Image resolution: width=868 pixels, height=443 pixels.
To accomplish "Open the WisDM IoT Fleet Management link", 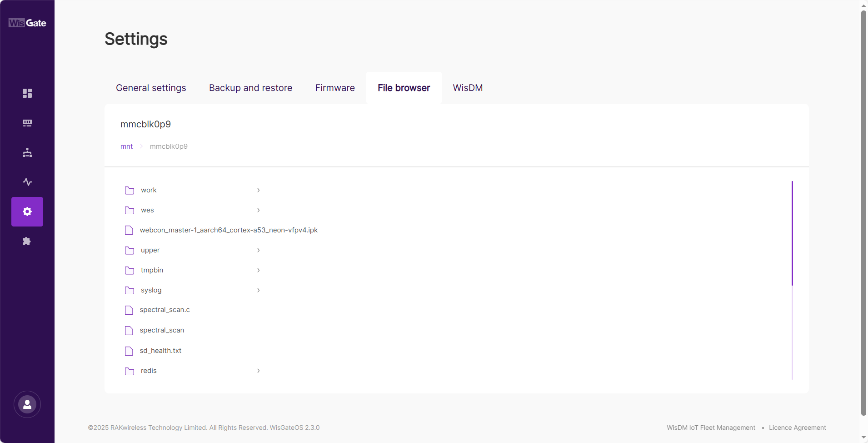I will point(710,428).
